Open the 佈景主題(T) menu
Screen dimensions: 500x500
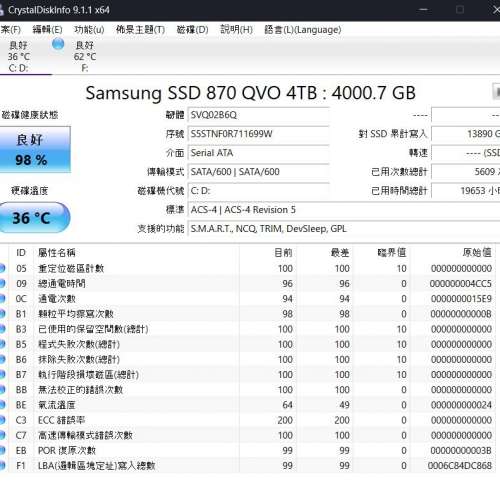140,30
